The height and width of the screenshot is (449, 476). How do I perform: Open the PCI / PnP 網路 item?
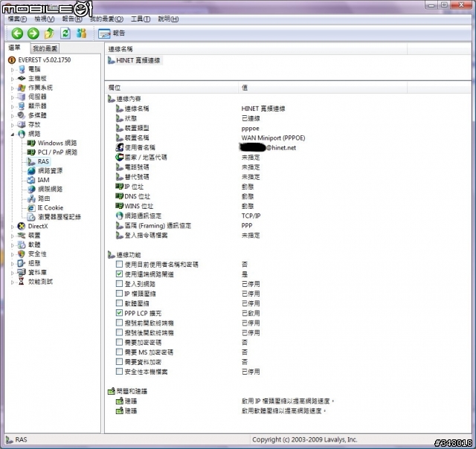(57, 152)
